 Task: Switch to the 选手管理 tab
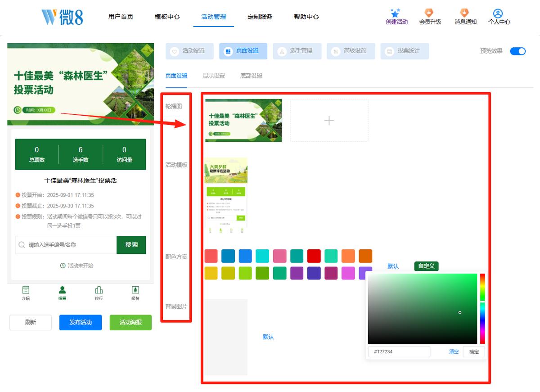point(297,51)
